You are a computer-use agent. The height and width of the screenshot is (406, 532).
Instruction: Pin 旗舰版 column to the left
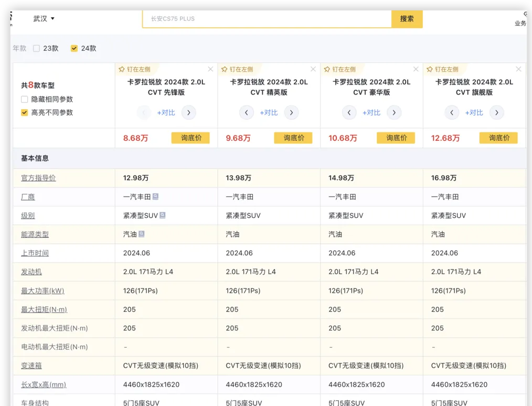coord(442,69)
